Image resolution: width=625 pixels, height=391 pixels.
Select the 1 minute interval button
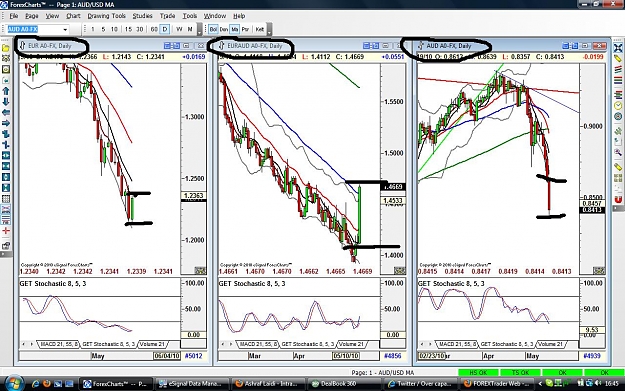point(92,29)
